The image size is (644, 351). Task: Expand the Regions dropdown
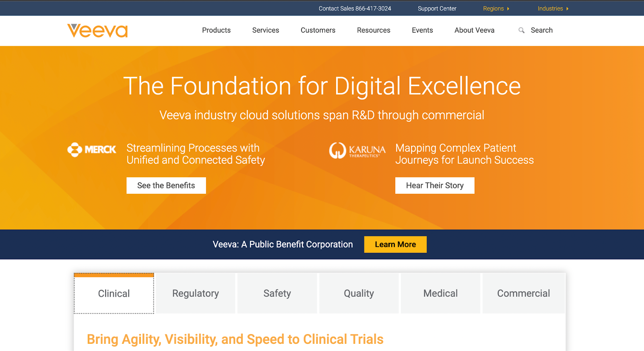pyautogui.click(x=496, y=8)
